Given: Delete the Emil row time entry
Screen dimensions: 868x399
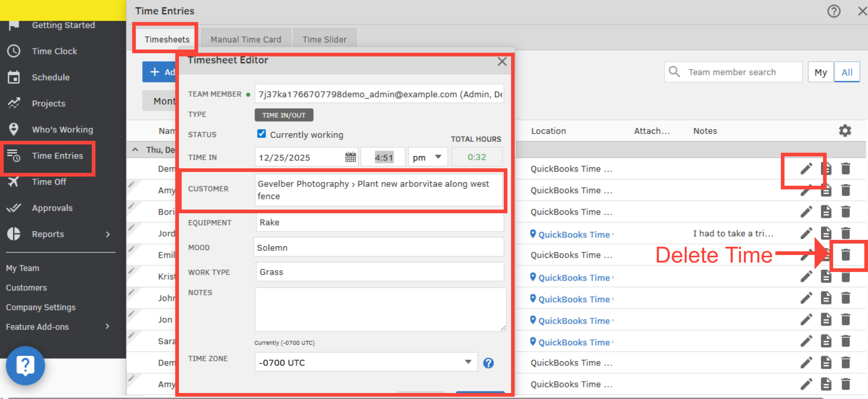Looking at the screenshot, I should (x=846, y=255).
